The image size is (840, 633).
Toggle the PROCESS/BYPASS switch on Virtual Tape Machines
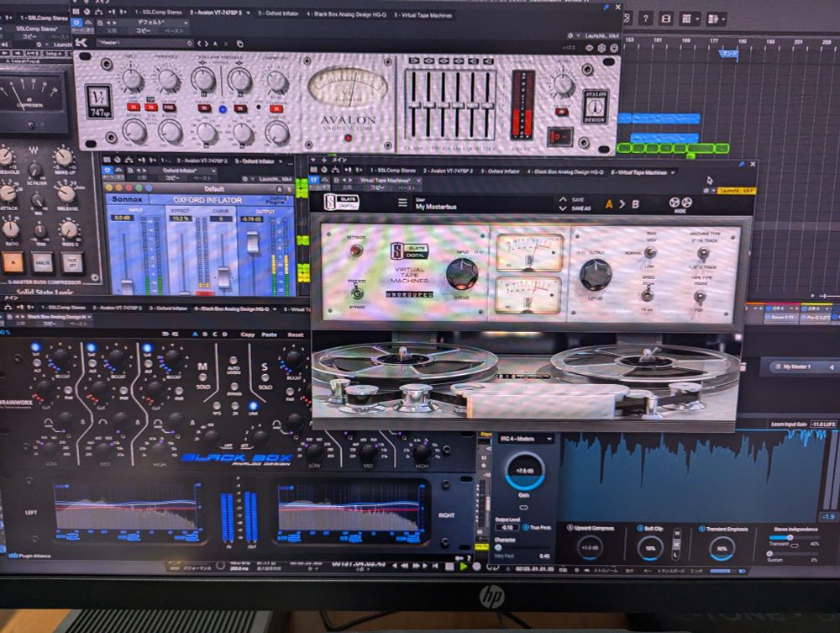click(356, 293)
